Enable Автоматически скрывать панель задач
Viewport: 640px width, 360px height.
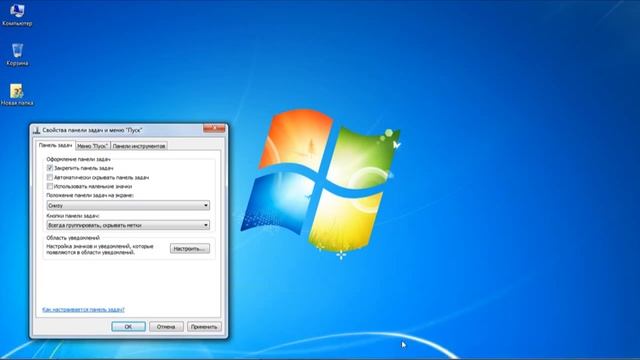(x=50, y=177)
